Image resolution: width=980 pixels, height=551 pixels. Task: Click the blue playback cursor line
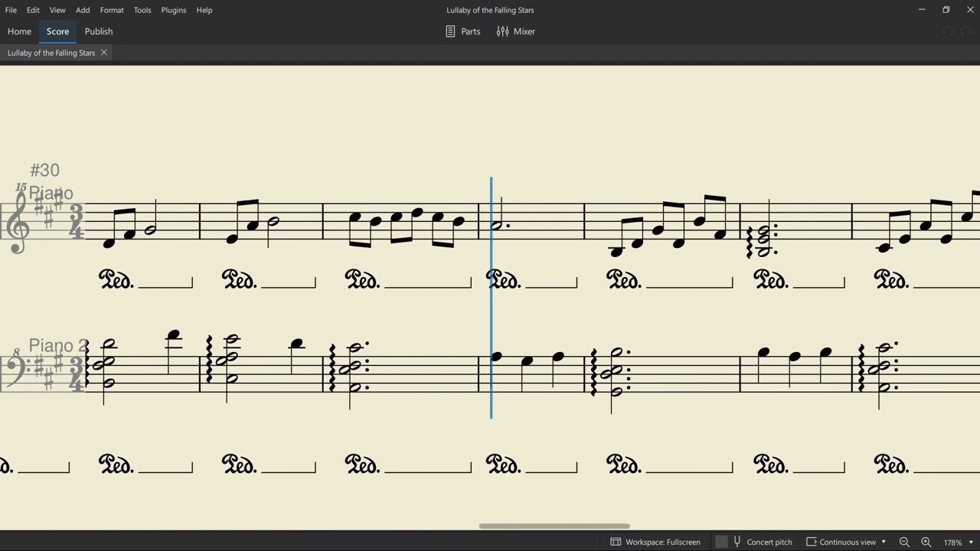pyautogui.click(x=491, y=298)
